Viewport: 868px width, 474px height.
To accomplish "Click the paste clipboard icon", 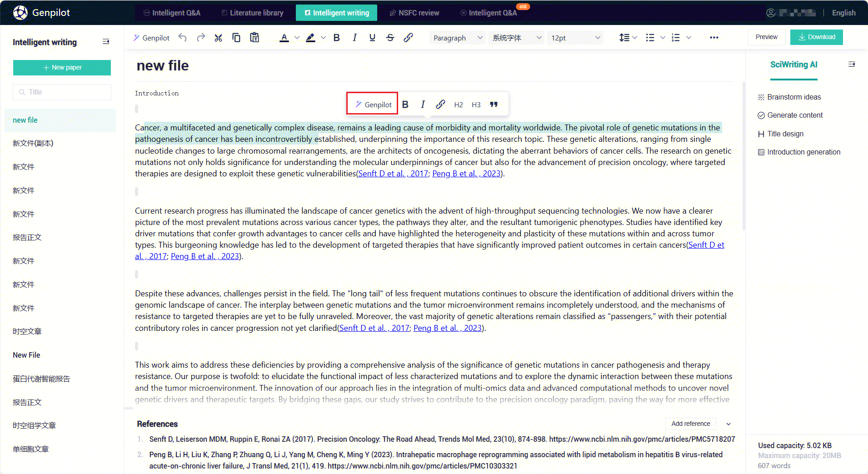I will pos(254,38).
